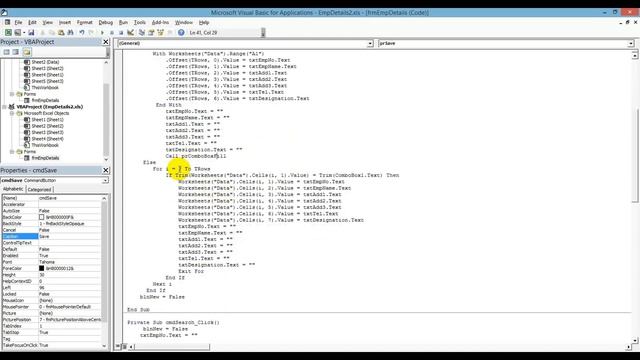
Task: Close the Properties - cmdSave panel
Action: (x=106, y=170)
